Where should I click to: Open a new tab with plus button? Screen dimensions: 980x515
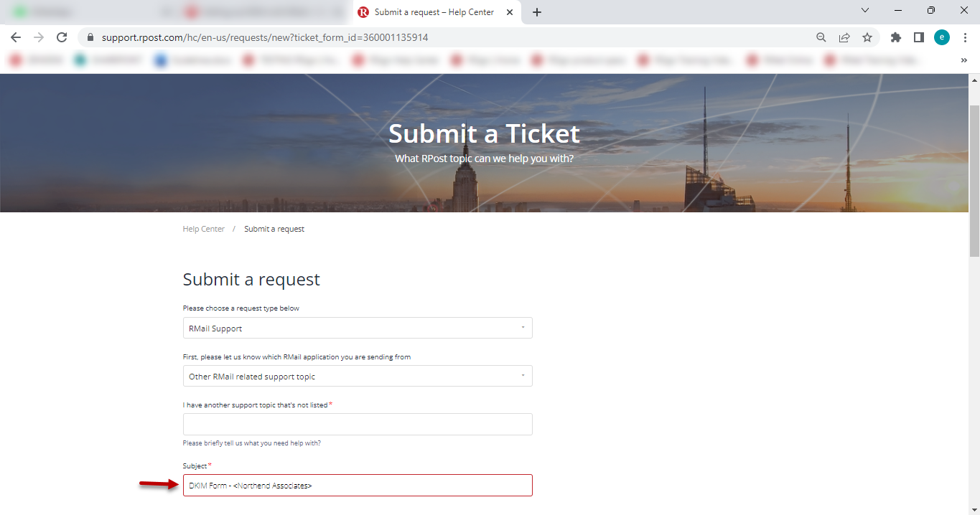[x=537, y=12]
